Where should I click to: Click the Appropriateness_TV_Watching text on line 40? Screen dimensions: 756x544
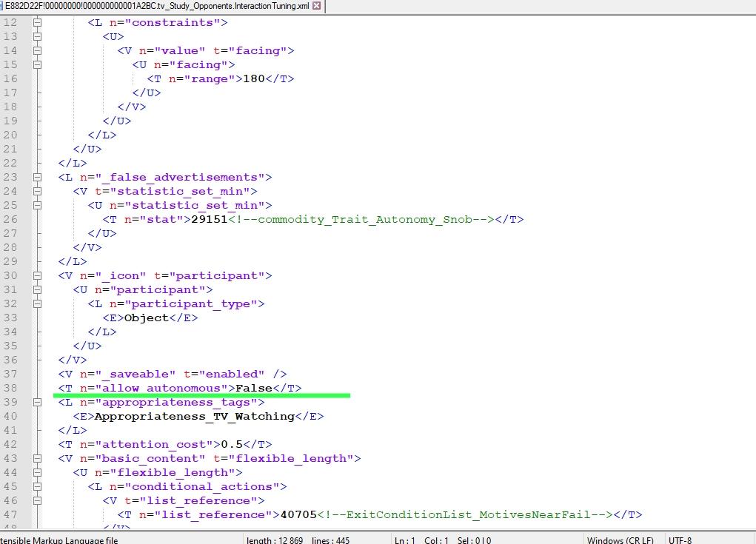pos(194,416)
